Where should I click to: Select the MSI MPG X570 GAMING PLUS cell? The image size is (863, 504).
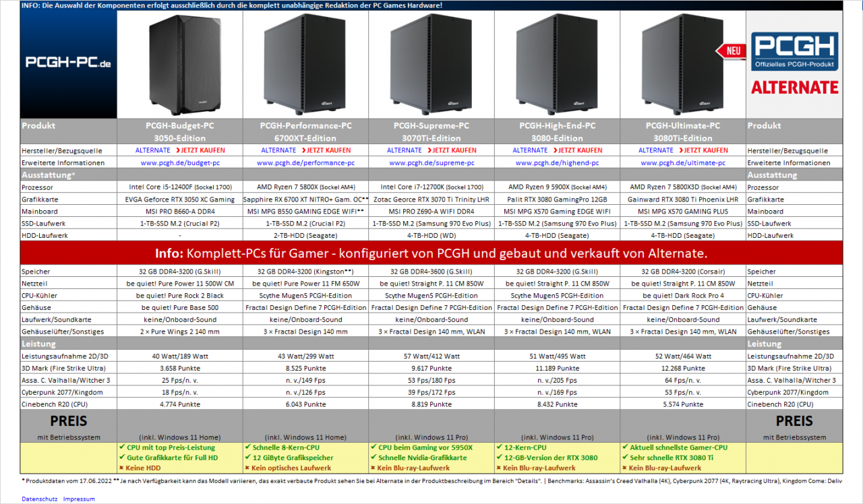[x=684, y=212]
